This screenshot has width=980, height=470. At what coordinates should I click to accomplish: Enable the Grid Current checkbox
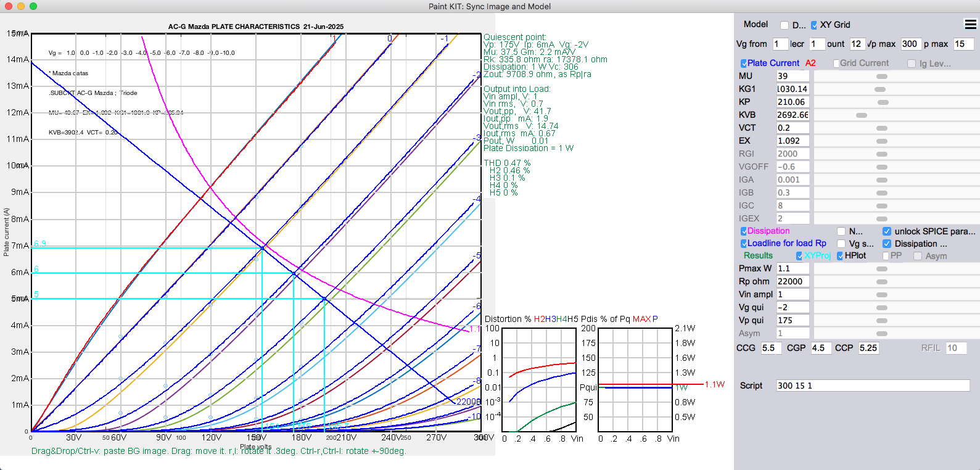[836, 64]
